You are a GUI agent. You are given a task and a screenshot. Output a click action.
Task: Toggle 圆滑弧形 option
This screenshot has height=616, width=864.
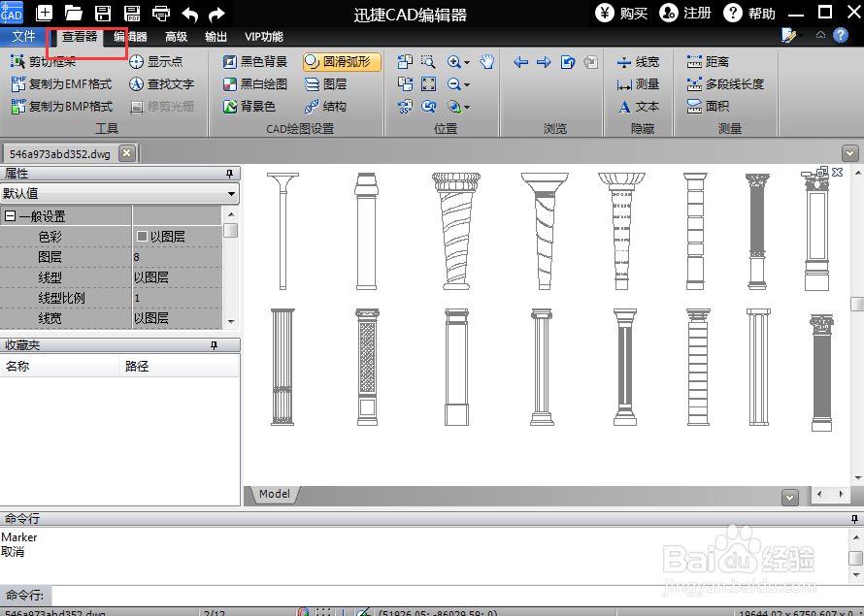point(342,62)
